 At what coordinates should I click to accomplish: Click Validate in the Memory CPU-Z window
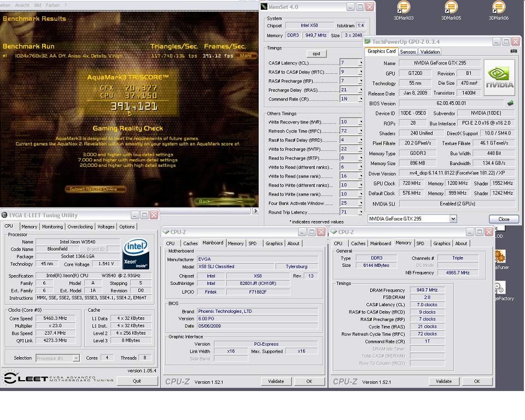[444, 381]
